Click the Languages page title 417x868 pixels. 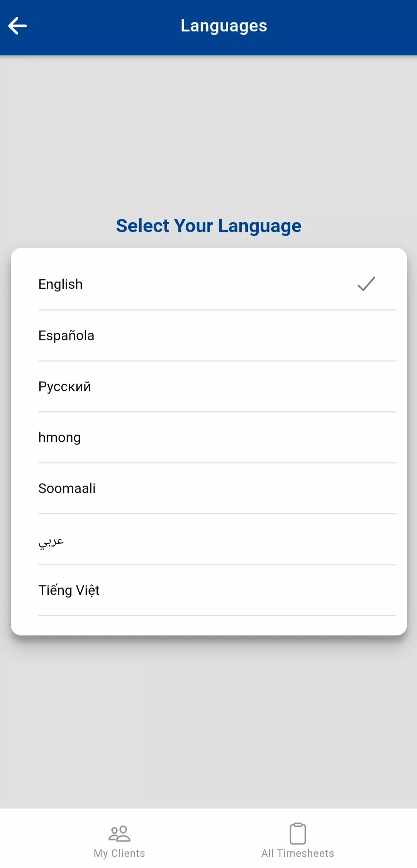pyautogui.click(x=224, y=26)
